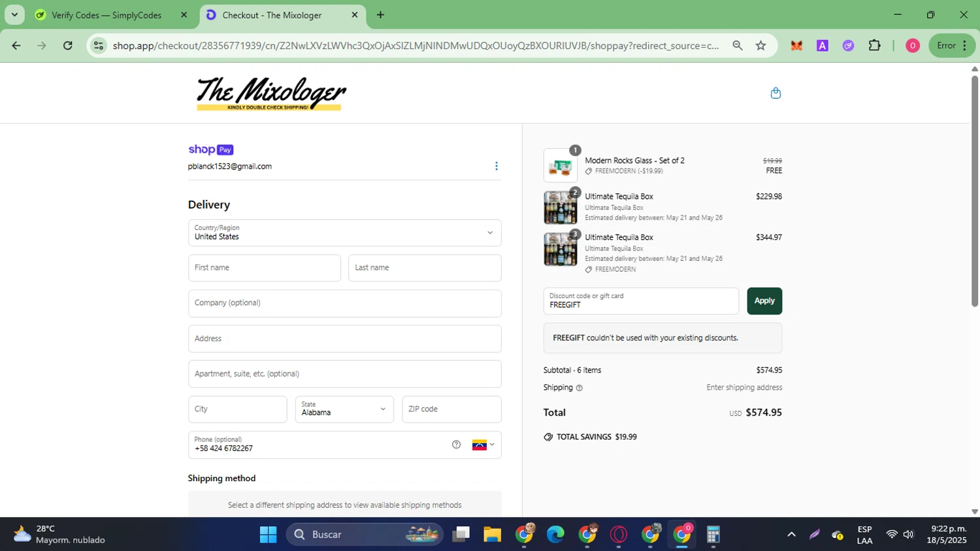Open the browser profile avatar
The height and width of the screenshot is (551, 980).
[913, 46]
